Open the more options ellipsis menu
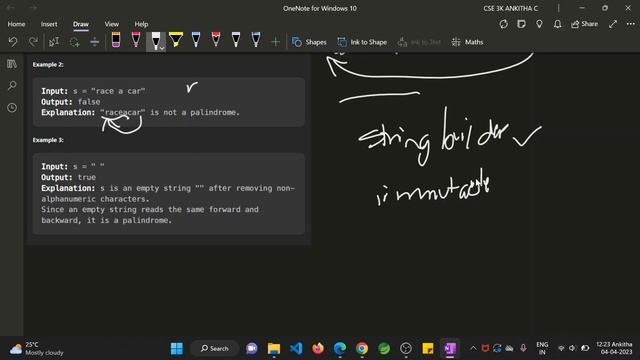Image resolution: width=640 pixels, height=360 pixels. 631,24
